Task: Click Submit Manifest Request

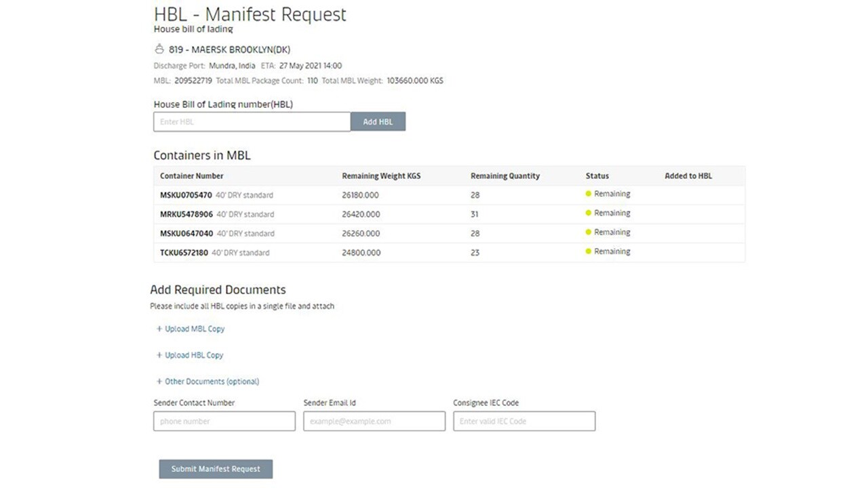Action: (216, 468)
